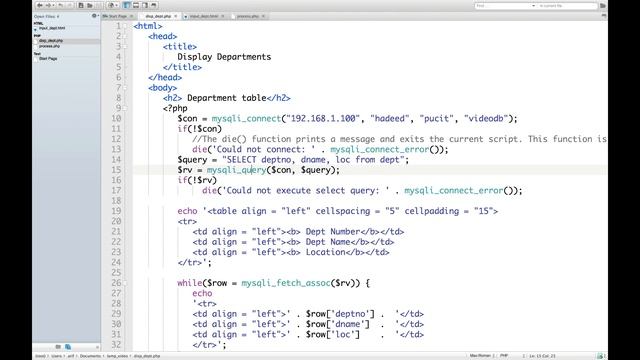Preview the file in browser with the globe icon
The image size is (640, 360).
[111, 5]
